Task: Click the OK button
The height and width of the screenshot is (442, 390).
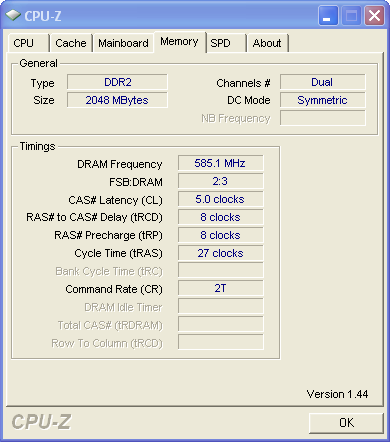Action: [x=346, y=423]
